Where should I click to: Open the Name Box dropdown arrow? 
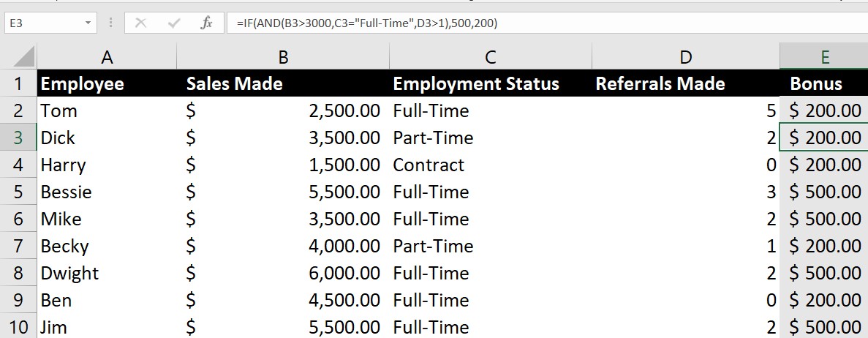pyautogui.click(x=88, y=23)
